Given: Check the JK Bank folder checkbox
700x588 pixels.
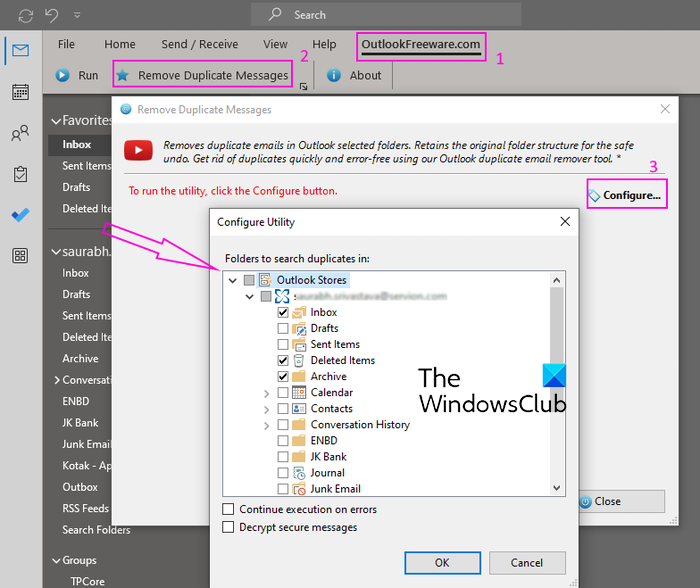Looking at the screenshot, I should 283,457.
